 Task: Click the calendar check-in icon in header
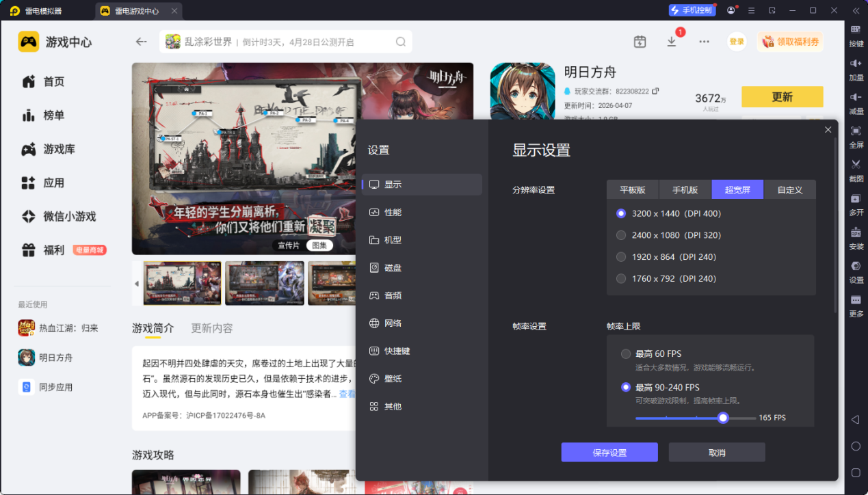(x=640, y=42)
